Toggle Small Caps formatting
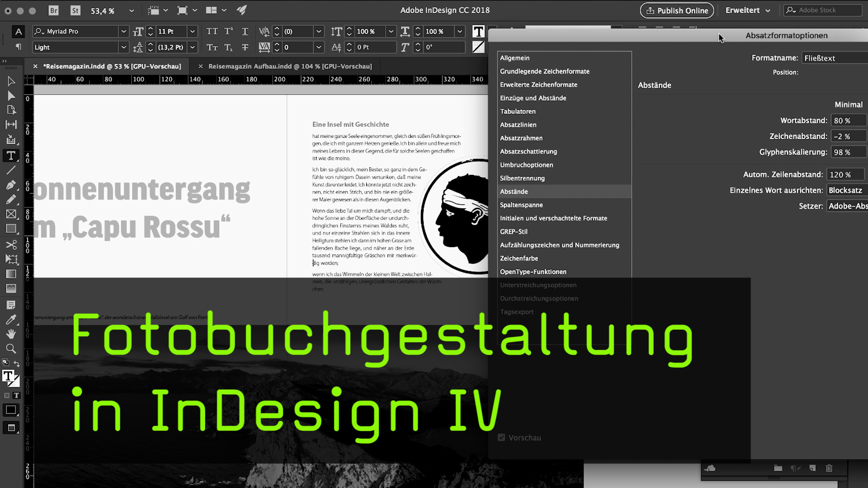The height and width of the screenshot is (488, 868). click(212, 47)
